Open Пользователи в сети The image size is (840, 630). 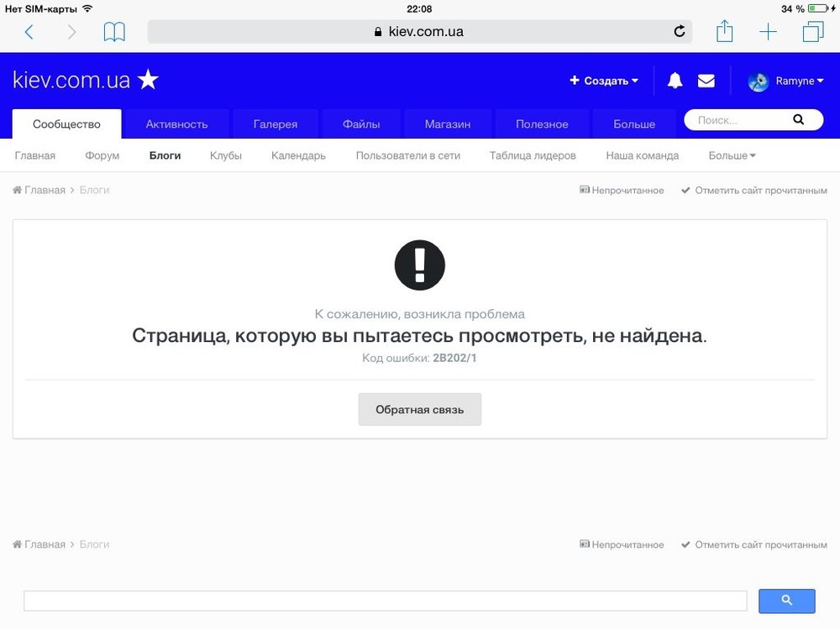[408, 155]
